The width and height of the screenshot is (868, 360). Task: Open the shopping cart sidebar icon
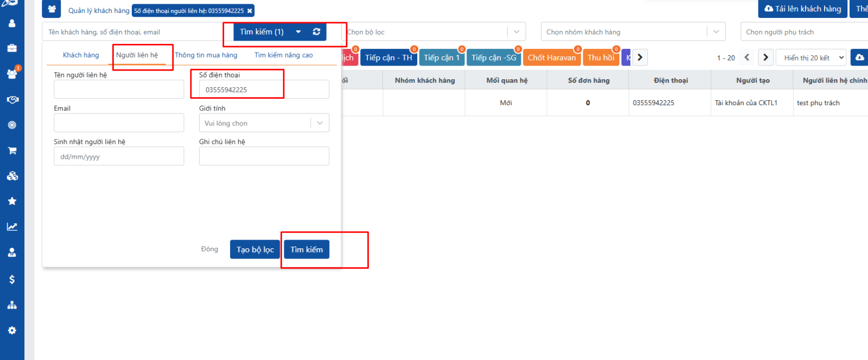point(12,151)
